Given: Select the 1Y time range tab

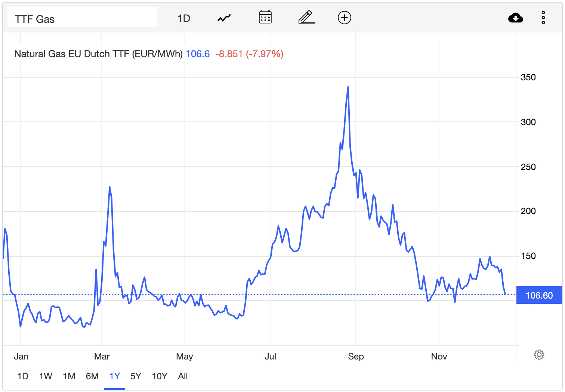Looking at the screenshot, I should pyautogui.click(x=115, y=376).
